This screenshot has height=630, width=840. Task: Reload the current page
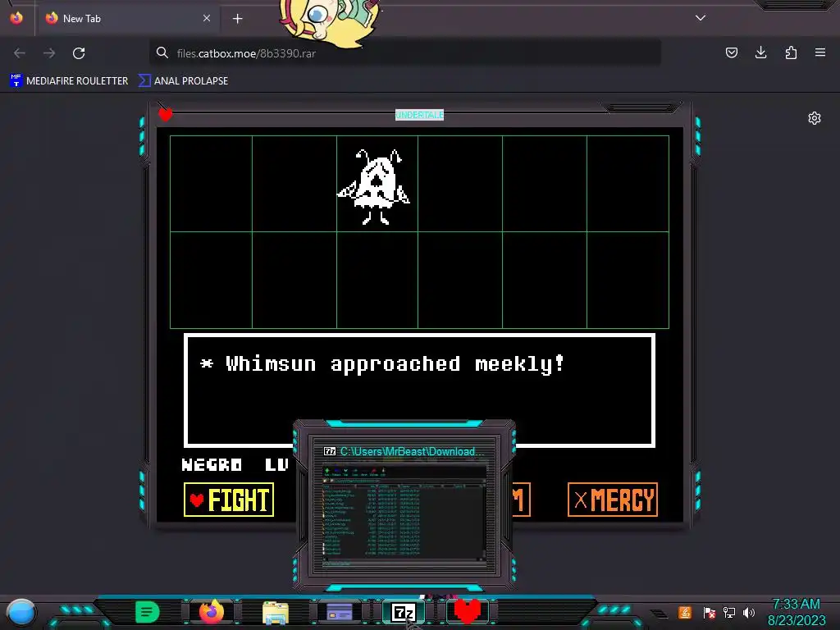point(79,53)
